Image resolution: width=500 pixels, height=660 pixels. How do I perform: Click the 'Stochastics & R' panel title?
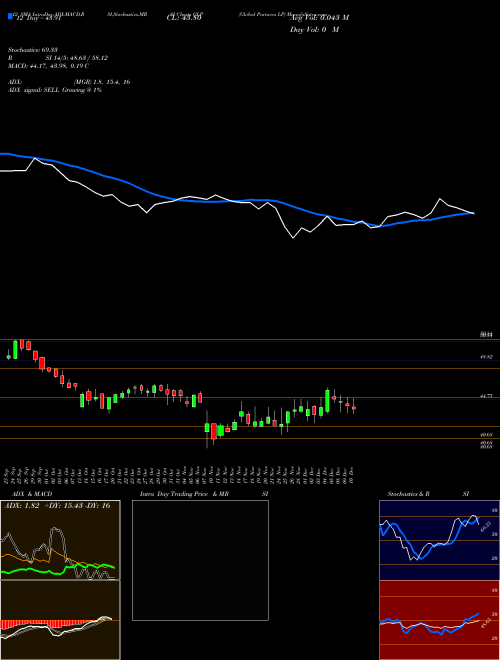pos(408,494)
